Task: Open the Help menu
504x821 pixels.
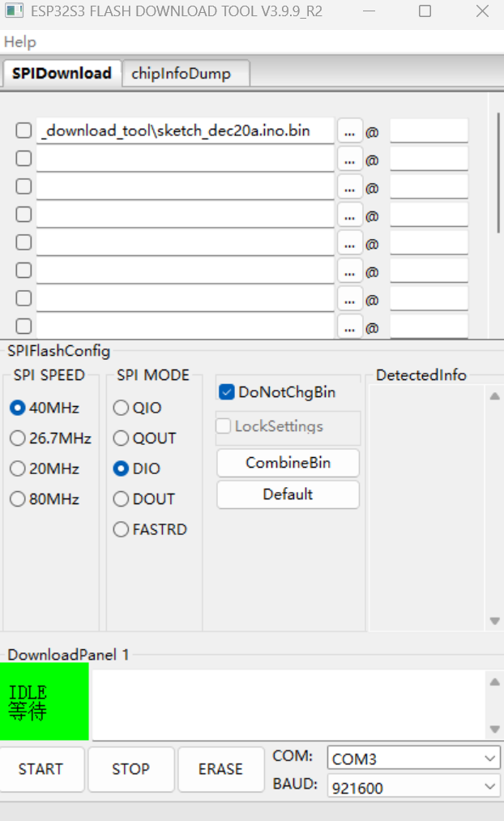Action: 20,42
